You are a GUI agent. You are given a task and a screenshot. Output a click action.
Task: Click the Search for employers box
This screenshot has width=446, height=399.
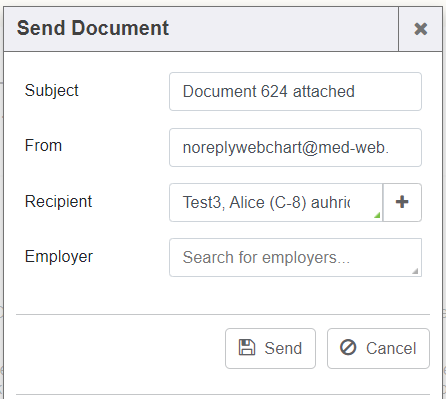[x=295, y=257]
